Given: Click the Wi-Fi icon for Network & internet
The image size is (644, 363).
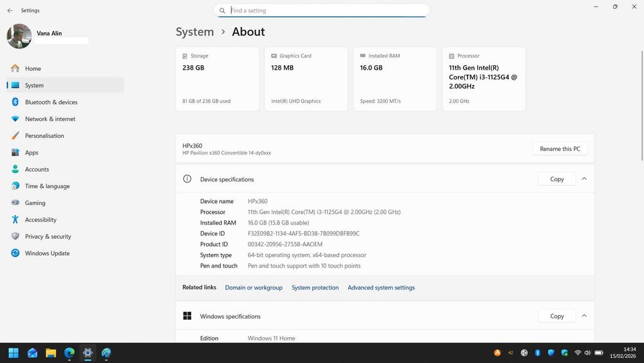Looking at the screenshot, I should (x=15, y=119).
